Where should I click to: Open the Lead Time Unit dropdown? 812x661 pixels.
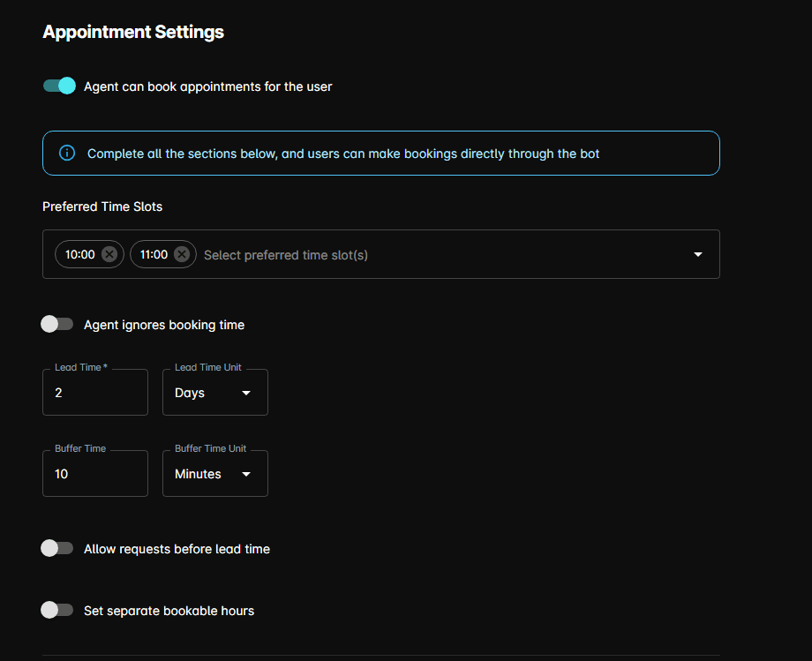point(214,393)
